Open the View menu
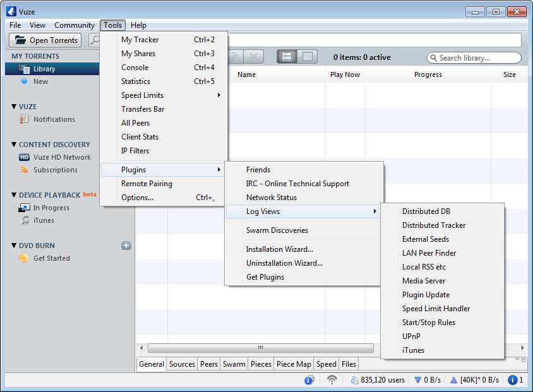This screenshot has width=533, height=392. [37, 25]
